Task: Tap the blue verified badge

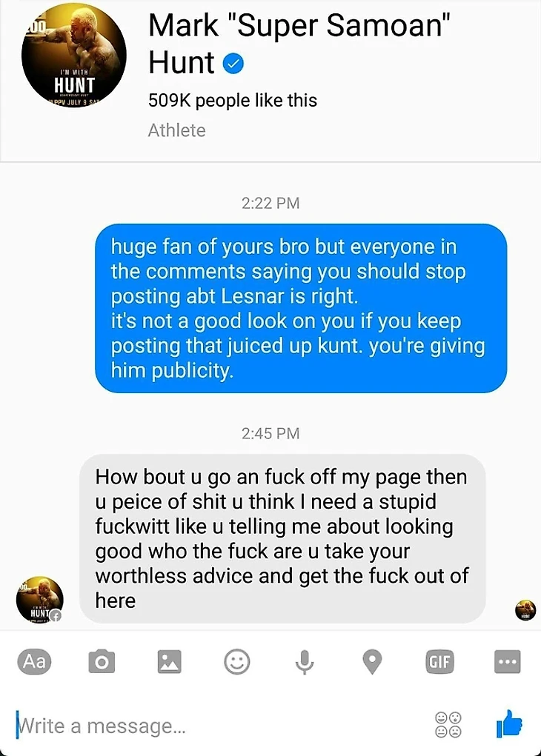Action: click(x=233, y=64)
